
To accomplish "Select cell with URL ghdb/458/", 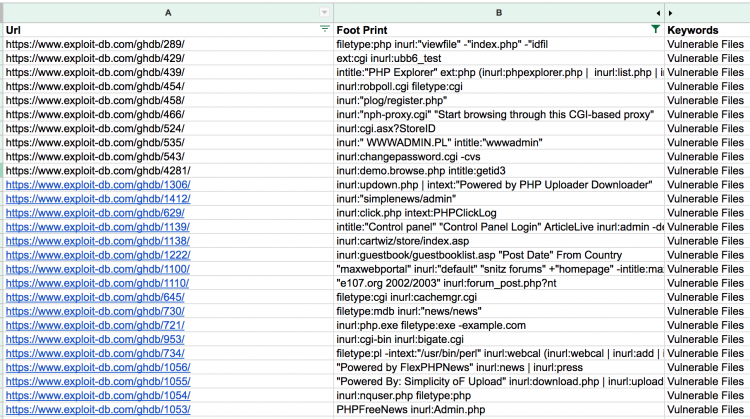I will pyautogui.click(x=168, y=100).
